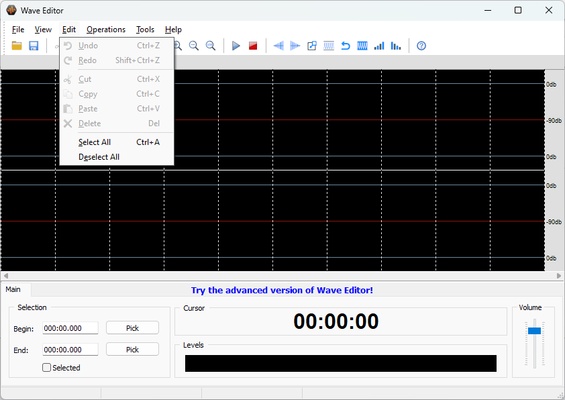565x400 pixels.
Task: Click the greyed Undo menu entry
Action: [x=117, y=46]
